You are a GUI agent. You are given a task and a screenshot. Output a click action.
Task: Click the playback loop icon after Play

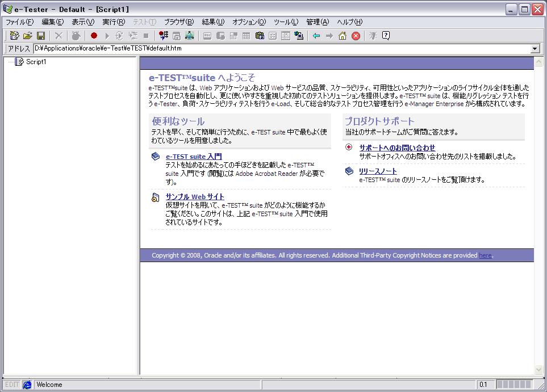pos(119,36)
